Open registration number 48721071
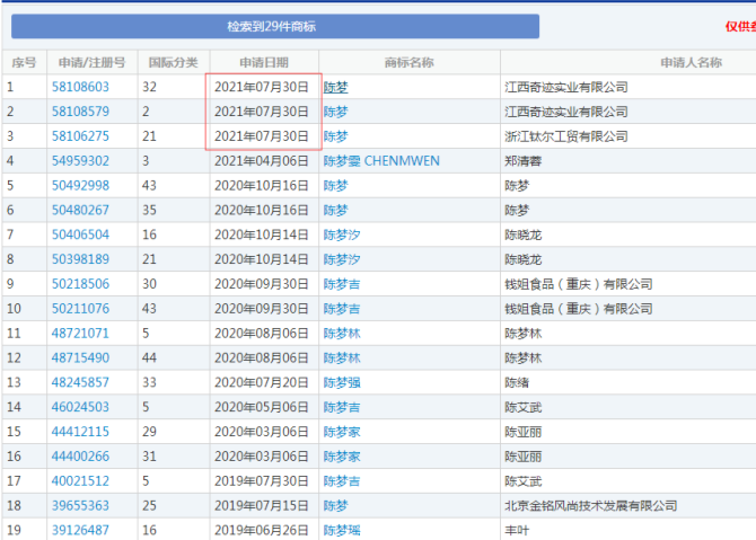Viewport: 756px width, 540px height. coord(80,333)
